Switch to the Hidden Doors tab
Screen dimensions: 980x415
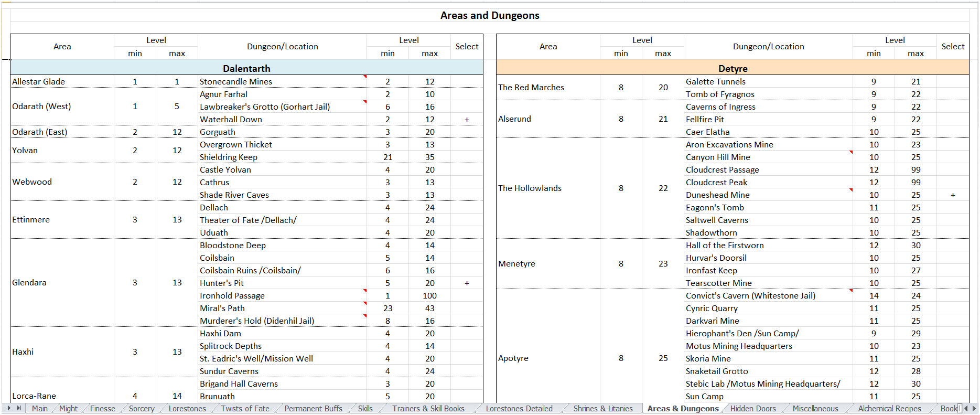coord(753,409)
